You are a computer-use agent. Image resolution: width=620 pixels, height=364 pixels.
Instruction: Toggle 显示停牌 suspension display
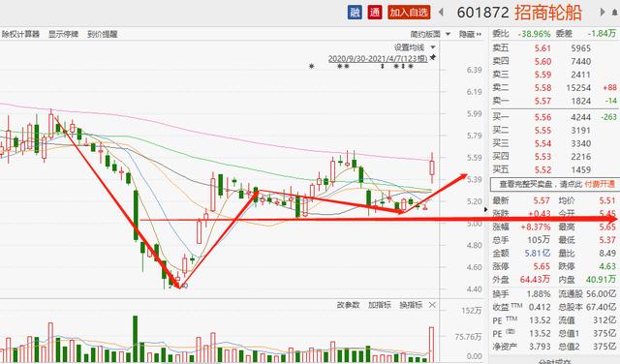64,35
